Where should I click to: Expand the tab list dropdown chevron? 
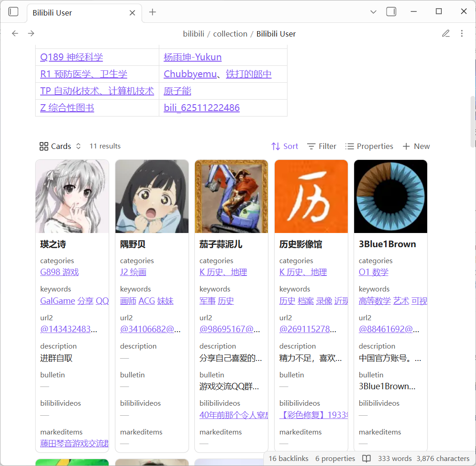coord(373,12)
